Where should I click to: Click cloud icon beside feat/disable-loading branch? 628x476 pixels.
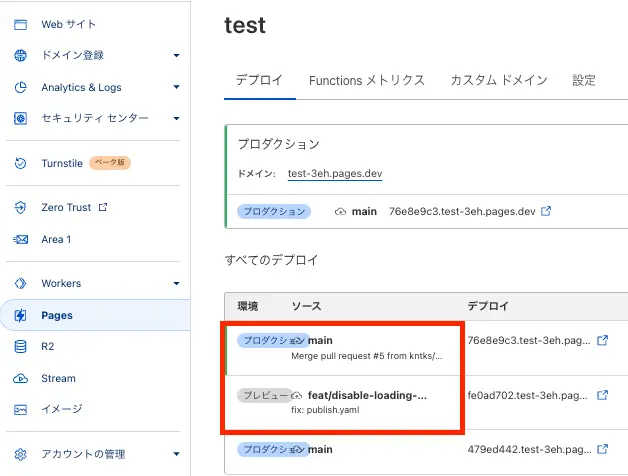pos(296,395)
